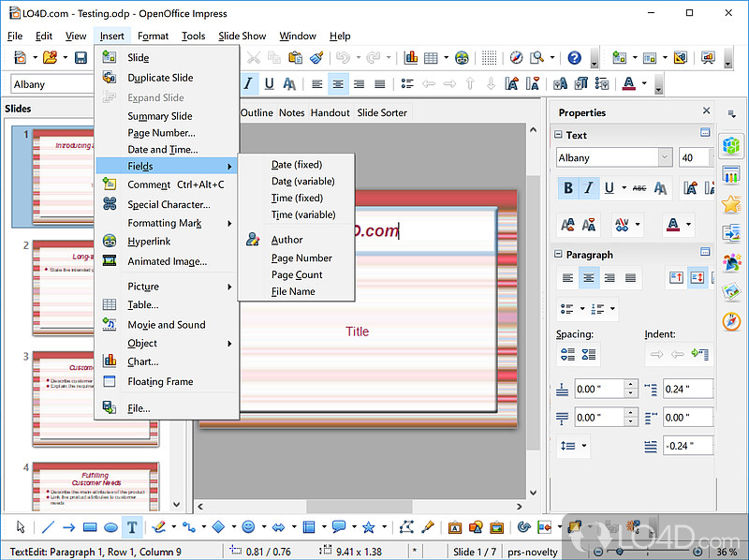
Task: Open the Albany font name dropdown
Action: point(665,157)
